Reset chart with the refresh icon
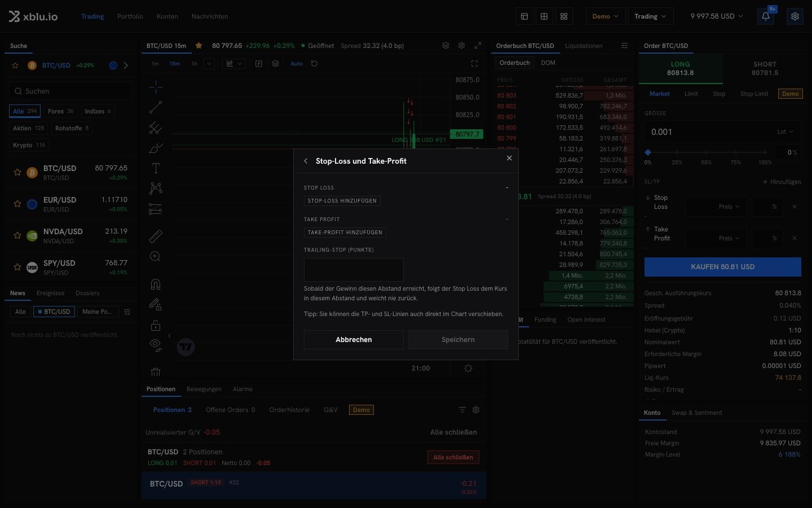Image resolution: width=812 pixels, height=508 pixels. click(x=314, y=64)
